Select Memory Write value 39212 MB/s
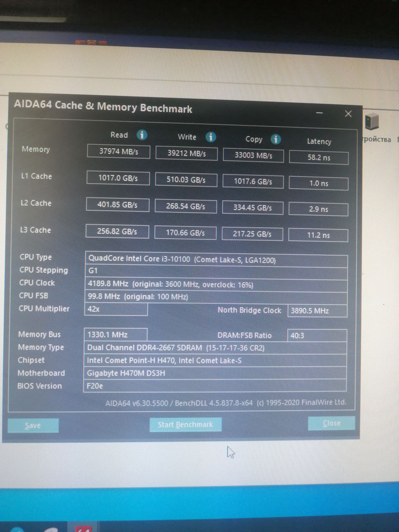 [186, 153]
